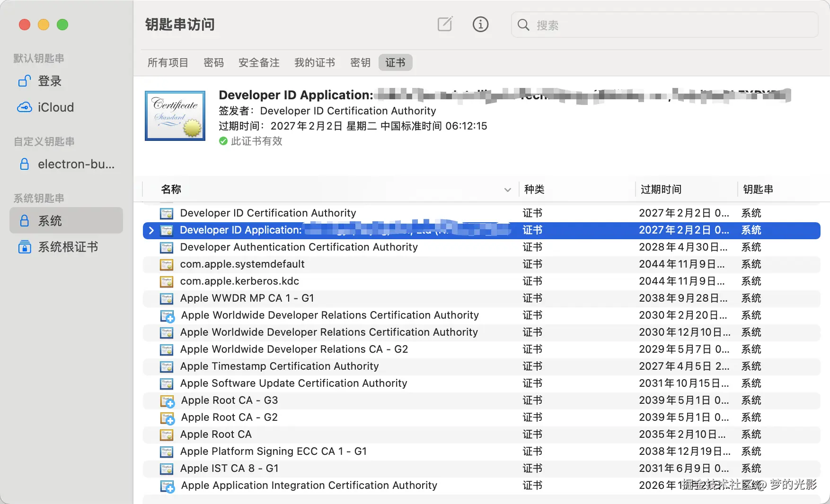Click the 系统根证书 keychain icon

25,247
